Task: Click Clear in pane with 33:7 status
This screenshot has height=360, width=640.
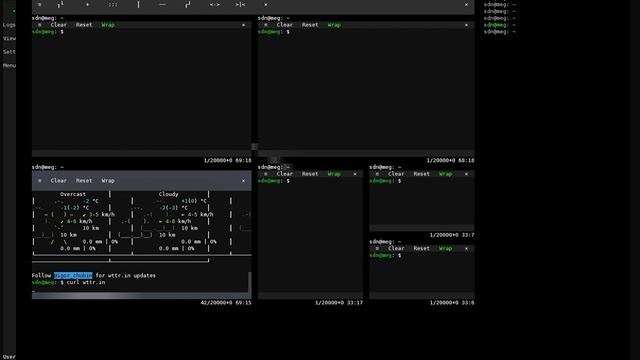Action: tap(396, 174)
